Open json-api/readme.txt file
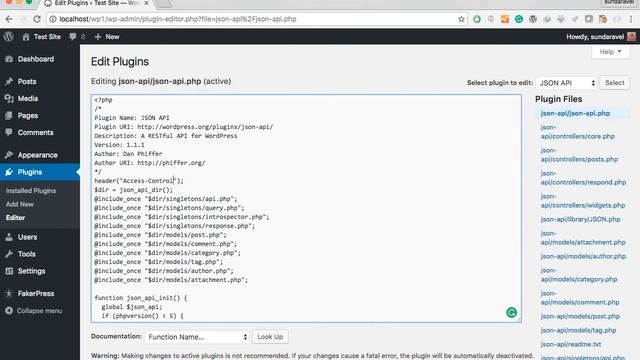 pyautogui.click(x=571, y=344)
